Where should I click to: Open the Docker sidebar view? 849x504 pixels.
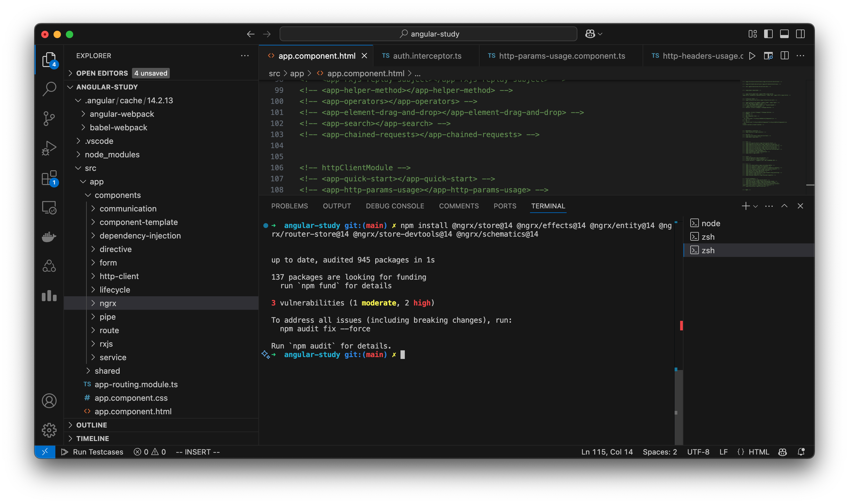(x=49, y=237)
